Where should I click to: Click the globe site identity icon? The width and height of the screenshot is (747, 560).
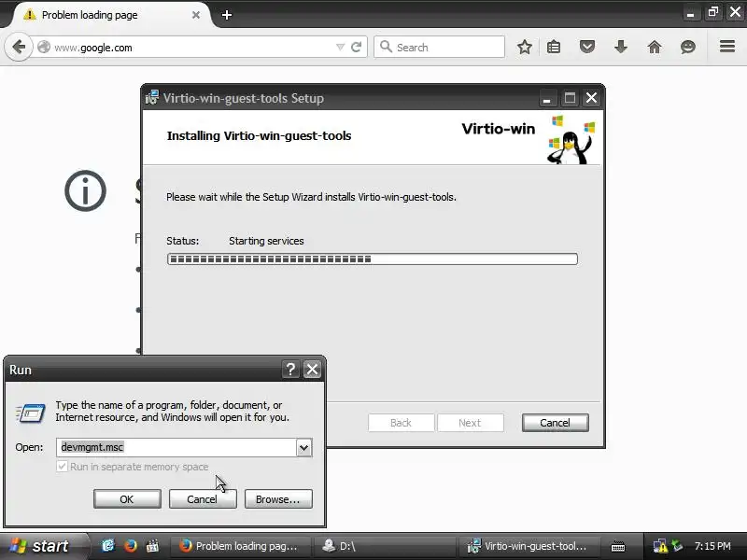(44, 48)
